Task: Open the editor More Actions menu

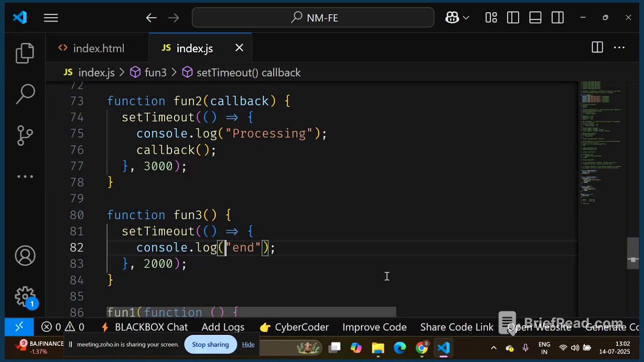Action: [x=619, y=48]
